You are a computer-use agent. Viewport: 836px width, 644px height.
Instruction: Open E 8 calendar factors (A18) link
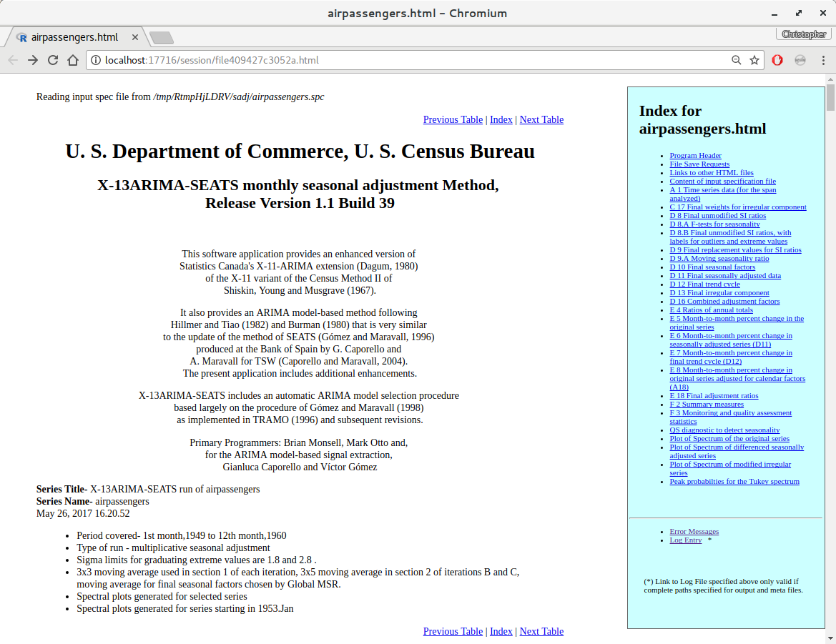(x=737, y=378)
